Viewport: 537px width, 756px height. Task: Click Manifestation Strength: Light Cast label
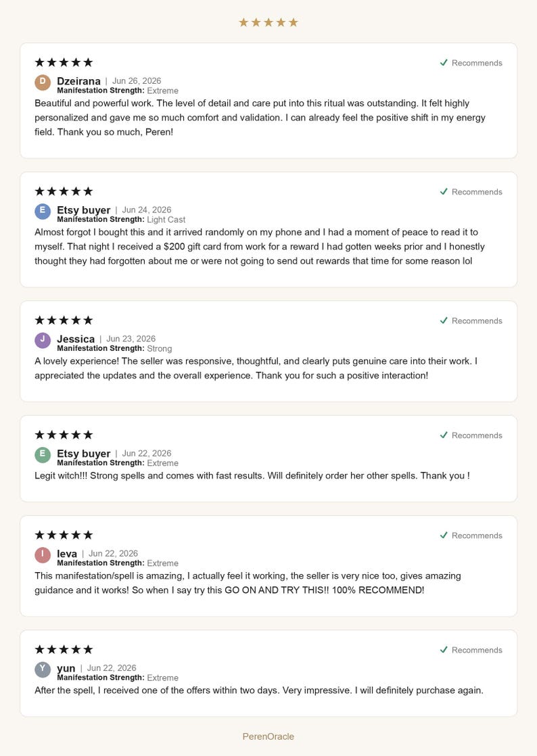click(121, 219)
